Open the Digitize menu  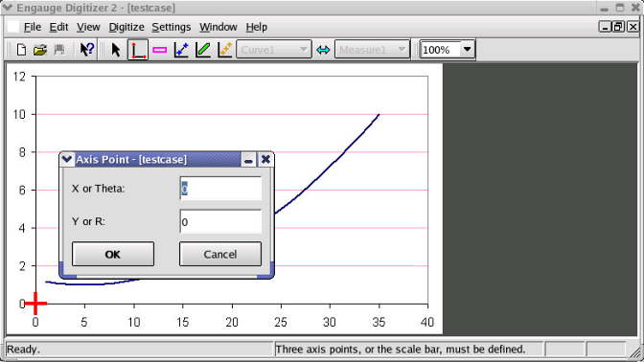click(x=126, y=27)
